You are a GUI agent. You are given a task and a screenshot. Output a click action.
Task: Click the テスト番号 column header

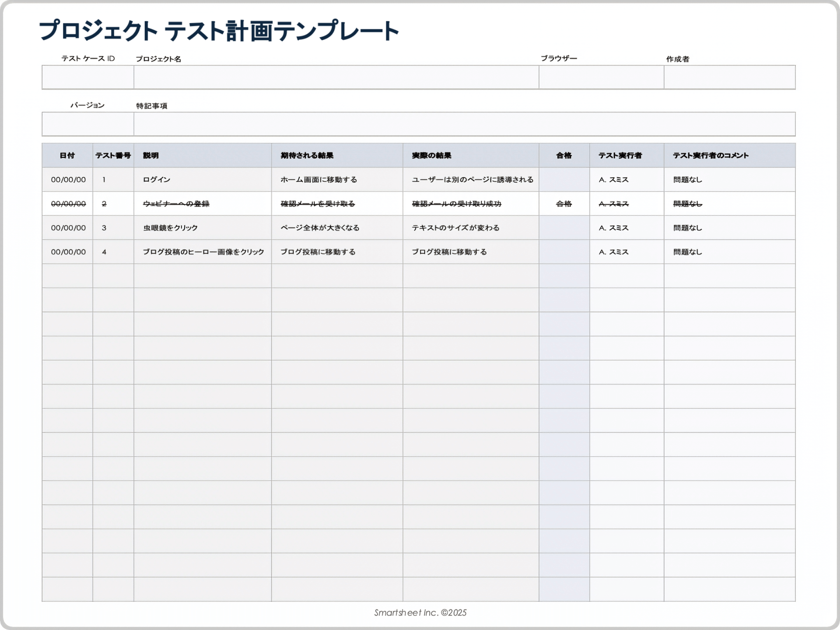112,155
